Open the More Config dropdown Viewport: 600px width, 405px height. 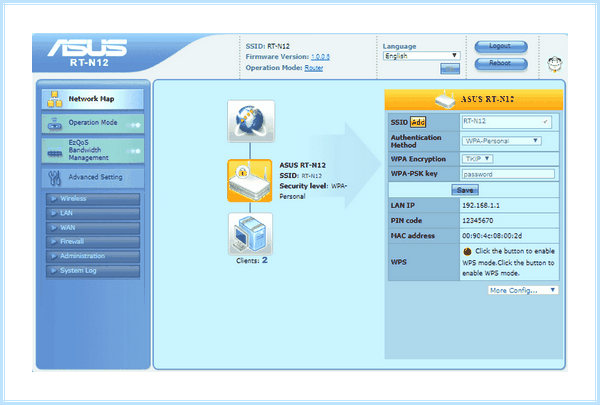coord(523,290)
